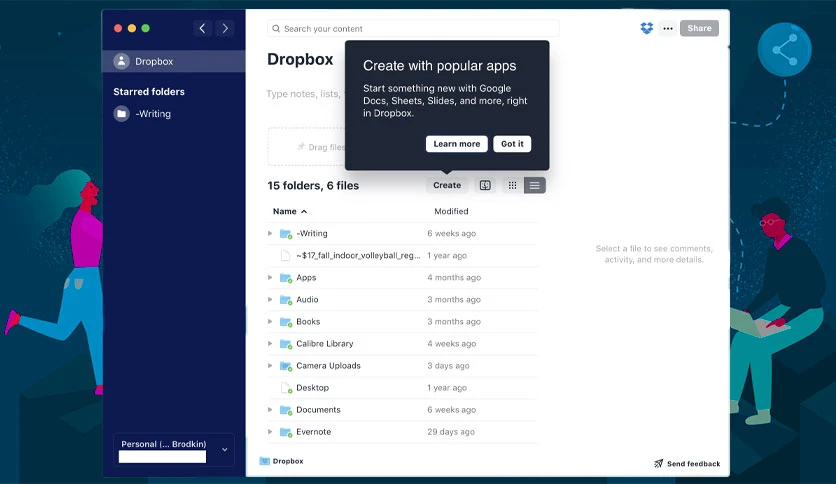Expand the Documents folder row

pyautogui.click(x=270, y=410)
